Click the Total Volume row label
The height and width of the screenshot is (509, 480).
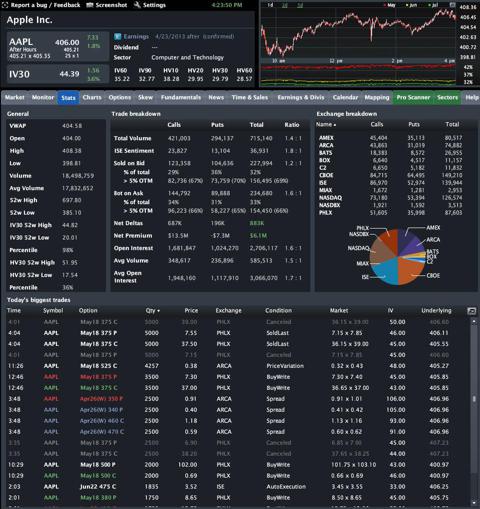[132, 138]
